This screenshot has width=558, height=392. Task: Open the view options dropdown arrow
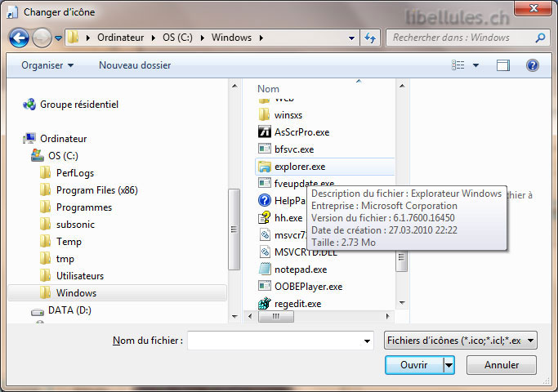tap(475, 65)
